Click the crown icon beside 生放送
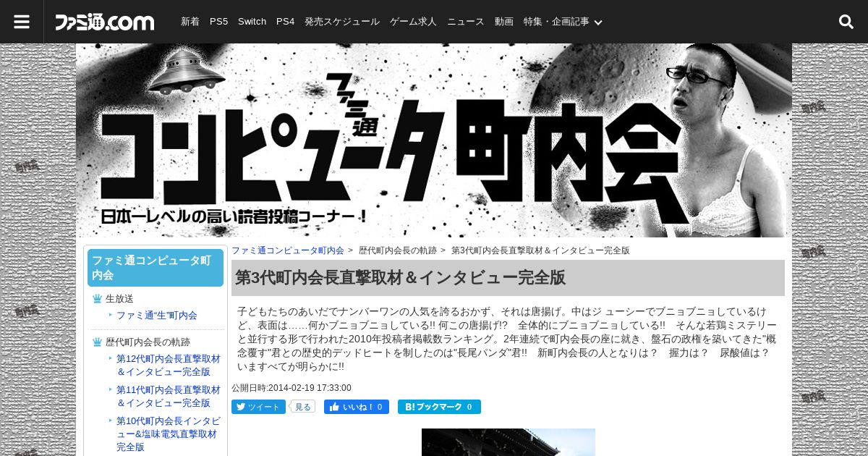The height and width of the screenshot is (456, 868). tap(97, 299)
